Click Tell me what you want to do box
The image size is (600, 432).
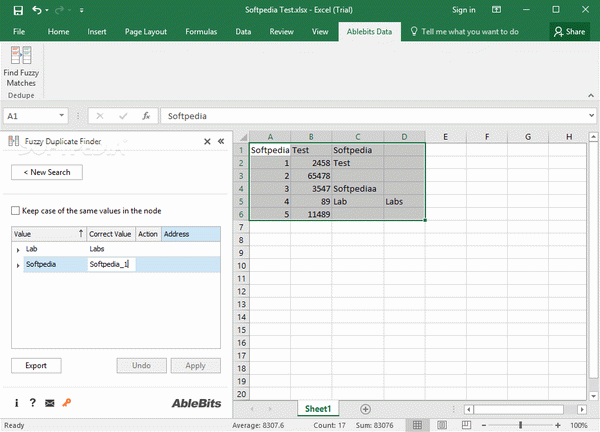coord(464,32)
